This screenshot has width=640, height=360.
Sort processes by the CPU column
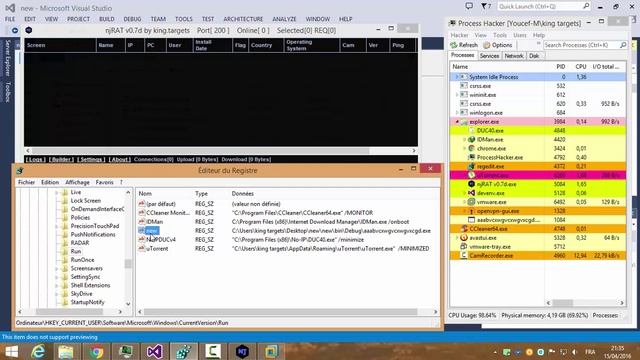[580, 67]
